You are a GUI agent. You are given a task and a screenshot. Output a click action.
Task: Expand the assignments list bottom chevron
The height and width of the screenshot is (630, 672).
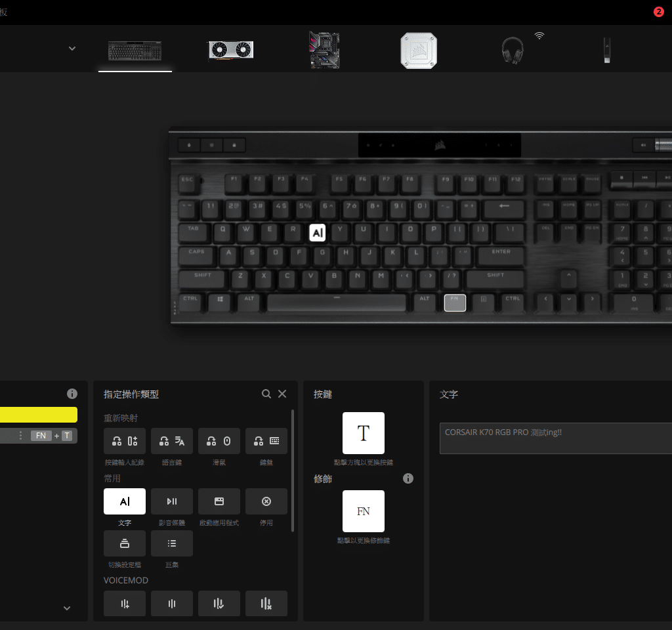pyautogui.click(x=67, y=608)
